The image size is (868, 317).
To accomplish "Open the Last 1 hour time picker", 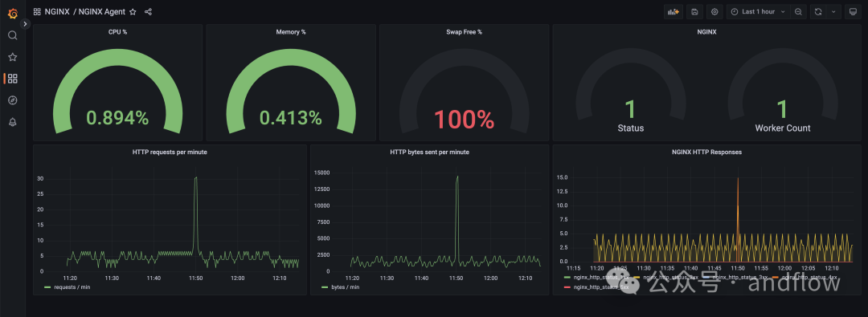I will pyautogui.click(x=758, y=11).
